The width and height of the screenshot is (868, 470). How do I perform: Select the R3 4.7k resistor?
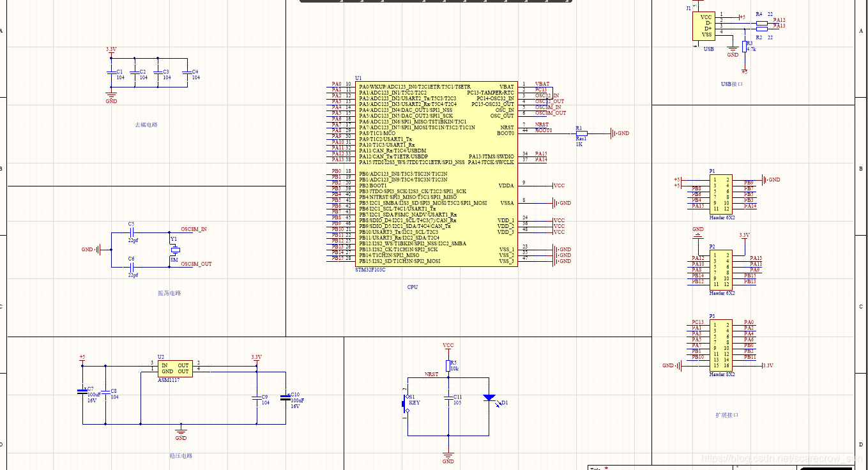click(x=744, y=46)
